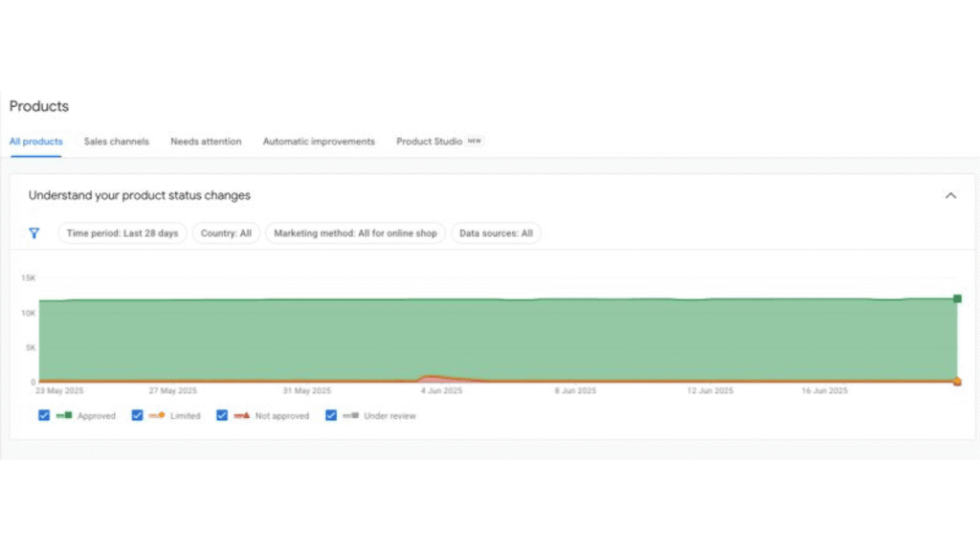Open the Country: All filter
Image resolution: width=980 pixels, height=551 pixels.
point(226,233)
